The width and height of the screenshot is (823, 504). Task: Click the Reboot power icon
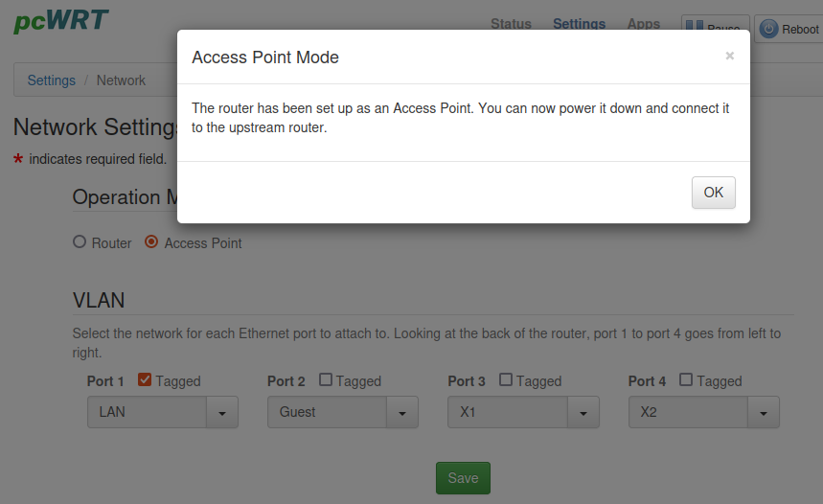tap(768, 30)
